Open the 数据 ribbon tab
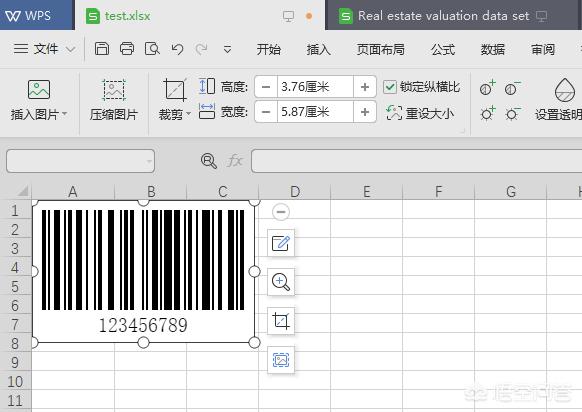This screenshot has height=412, width=582. [x=493, y=49]
